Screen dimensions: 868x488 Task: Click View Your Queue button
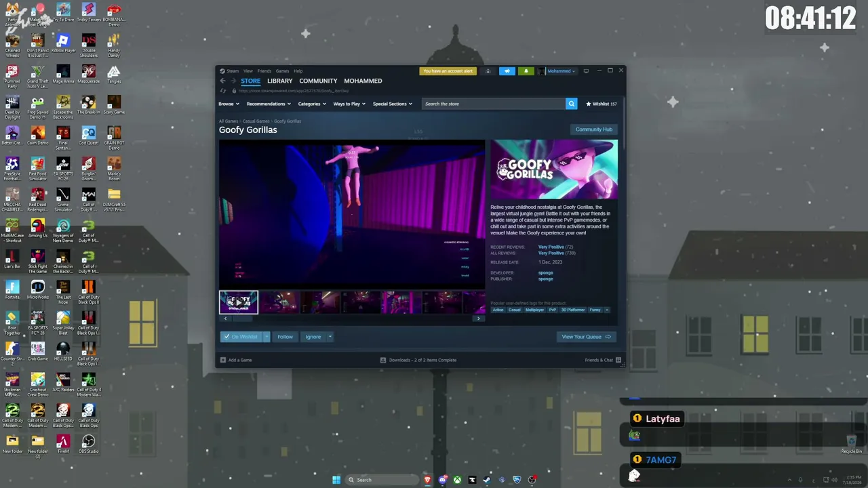pos(586,337)
